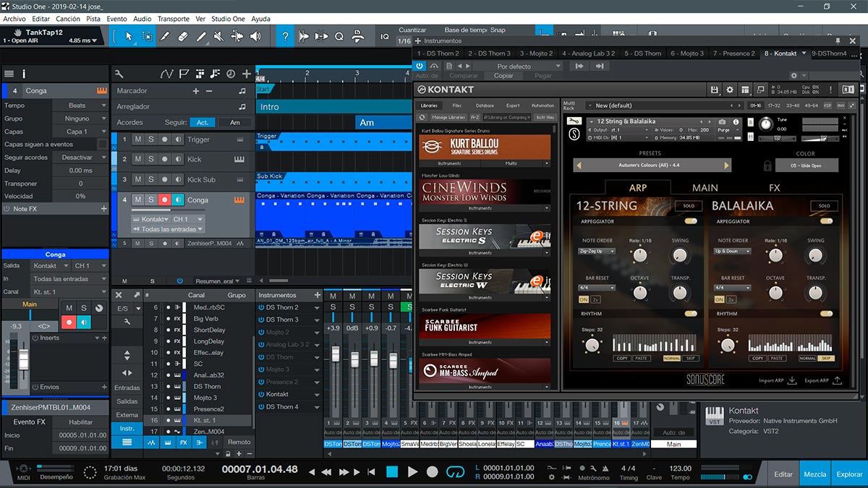The width and height of the screenshot is (868, 488).
Task: Click the record button in transport
Action: [433, 472]
